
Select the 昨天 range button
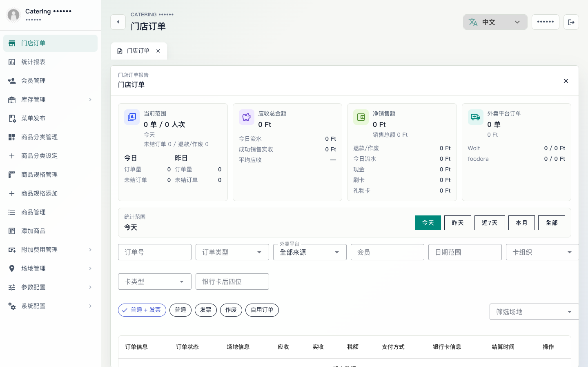coord(458,223)
